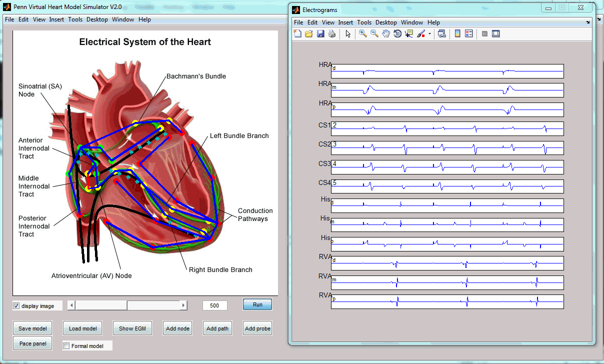Open File menu in Heart Model Simulator window

(9, 19)
